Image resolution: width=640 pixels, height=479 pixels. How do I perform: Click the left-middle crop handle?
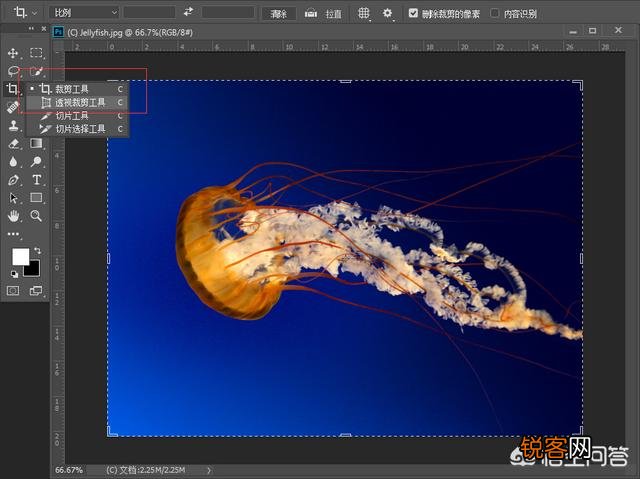click(x=109, y=258)
